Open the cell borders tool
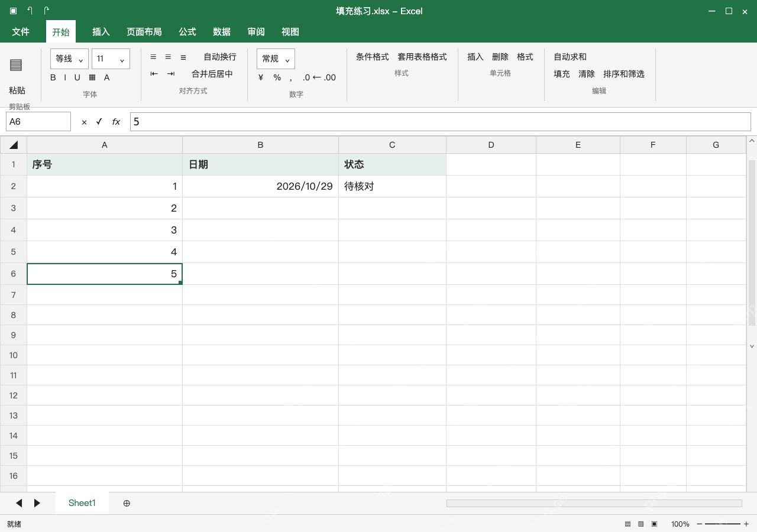This screenshot has width=757, height=532. click(x=92, y=77)
